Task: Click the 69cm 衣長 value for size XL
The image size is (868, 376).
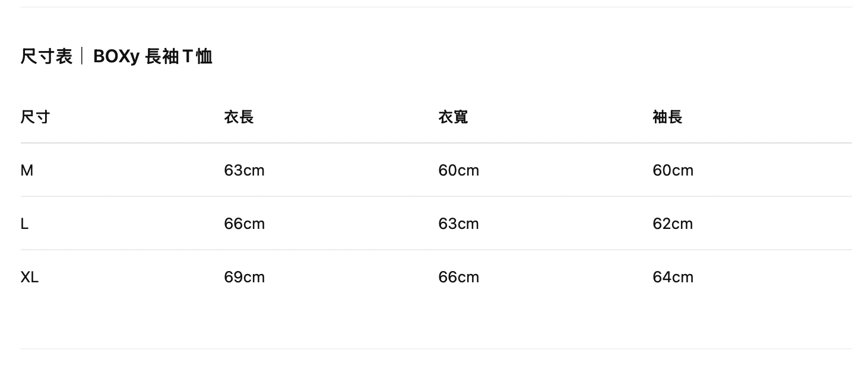Action: click(x=244, y=277)
